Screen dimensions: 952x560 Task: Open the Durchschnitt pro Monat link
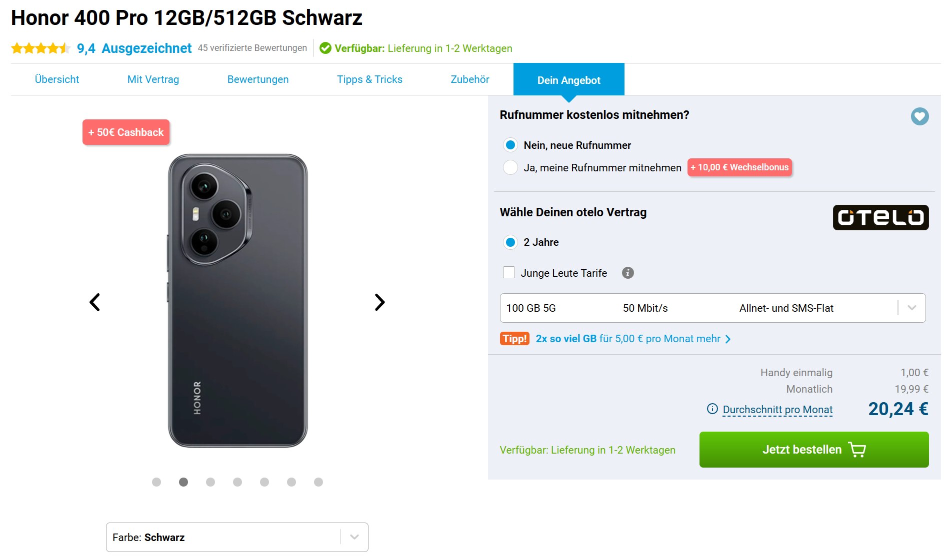click(777, 410)
